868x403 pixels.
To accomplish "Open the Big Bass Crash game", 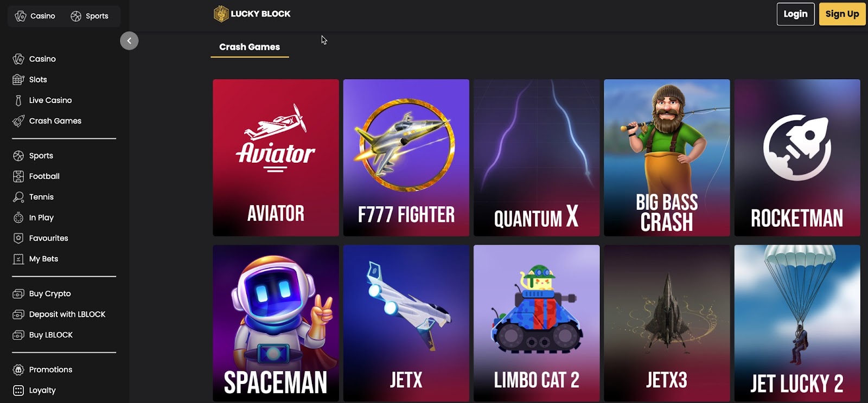I will [x=667, y=158].
